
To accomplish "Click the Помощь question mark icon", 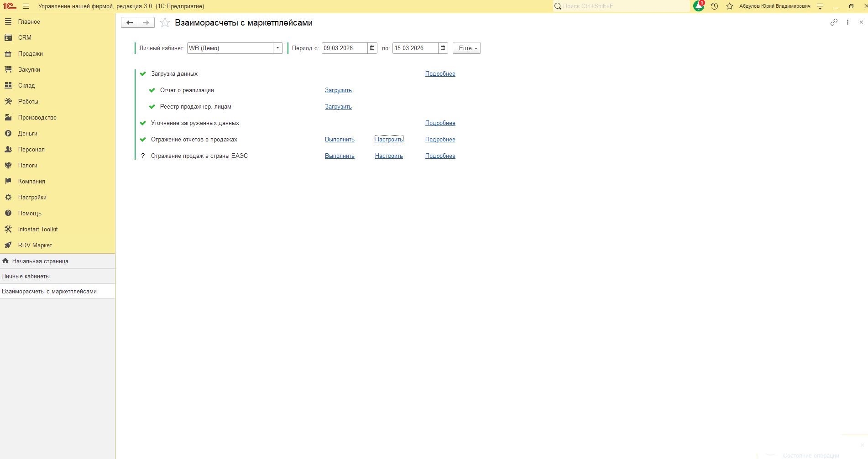I will (8, 213).
